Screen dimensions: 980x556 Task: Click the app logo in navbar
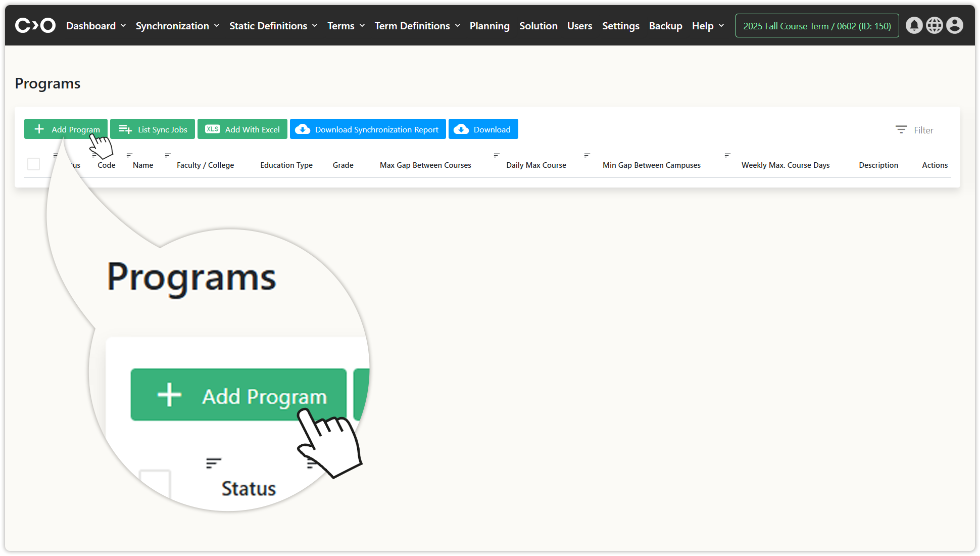35,25
